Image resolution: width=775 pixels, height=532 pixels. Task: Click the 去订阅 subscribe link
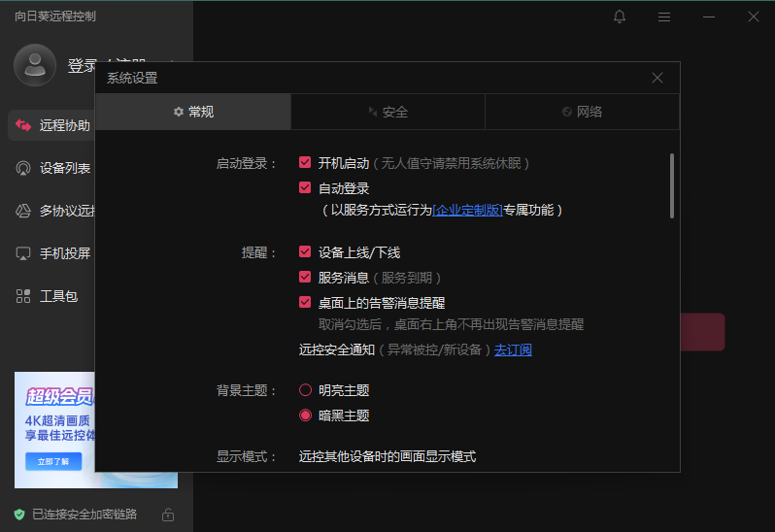pos(513,349)
